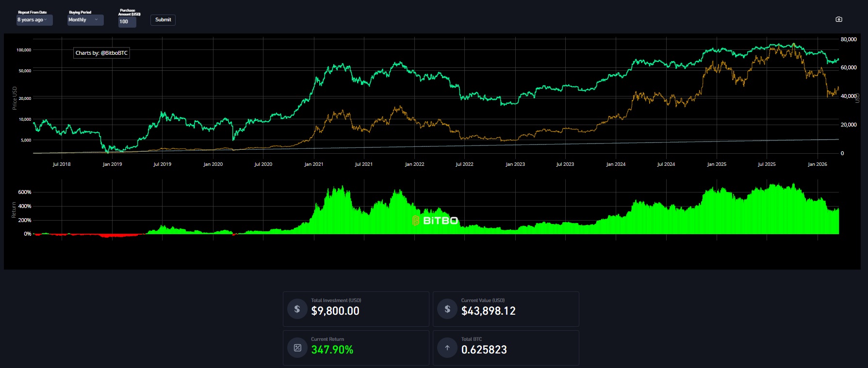Expand the Buying Period dropdown
Image resolution: width=868 pixels, height=368 pixels.
[85, 20]
